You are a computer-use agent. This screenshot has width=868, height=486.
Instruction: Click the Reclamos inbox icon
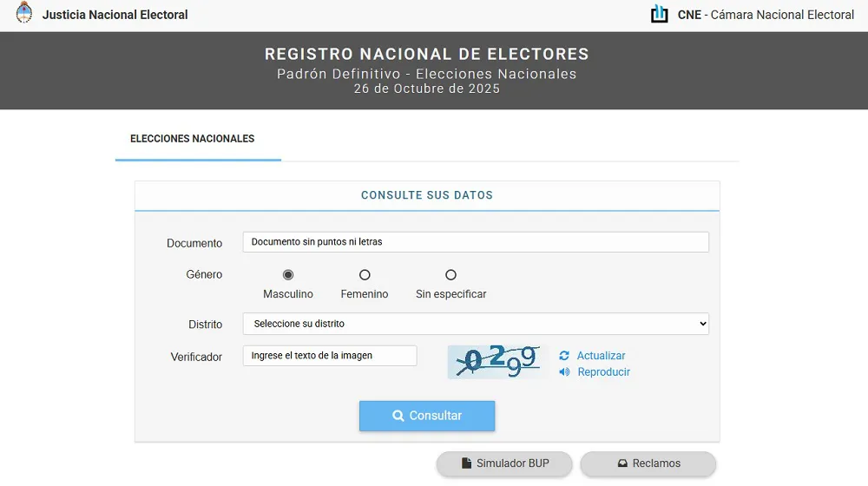(x=622, y=463)
